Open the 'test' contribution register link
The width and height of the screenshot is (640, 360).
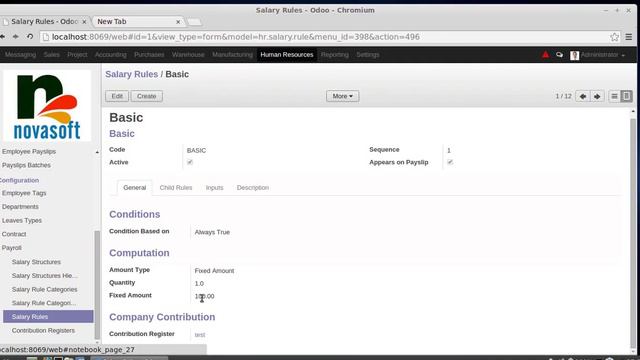[x=200, y=335]
